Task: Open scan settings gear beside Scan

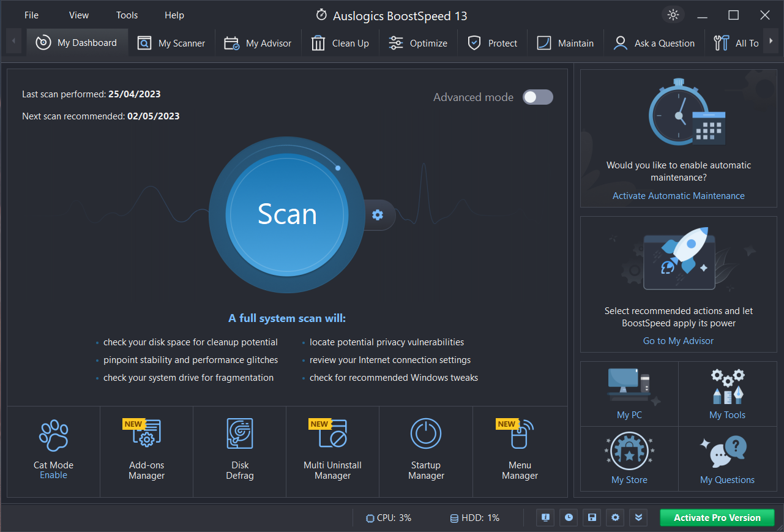Action: (378, 214)
